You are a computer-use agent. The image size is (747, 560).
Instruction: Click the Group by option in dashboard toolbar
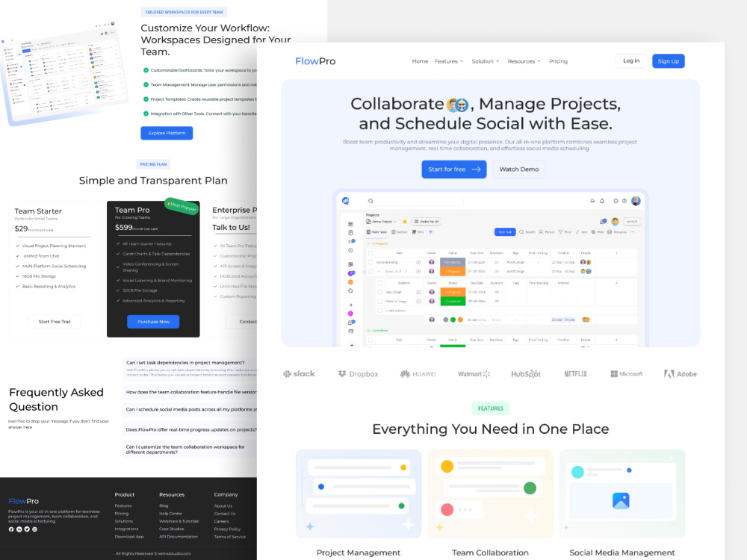pos(617,232)
